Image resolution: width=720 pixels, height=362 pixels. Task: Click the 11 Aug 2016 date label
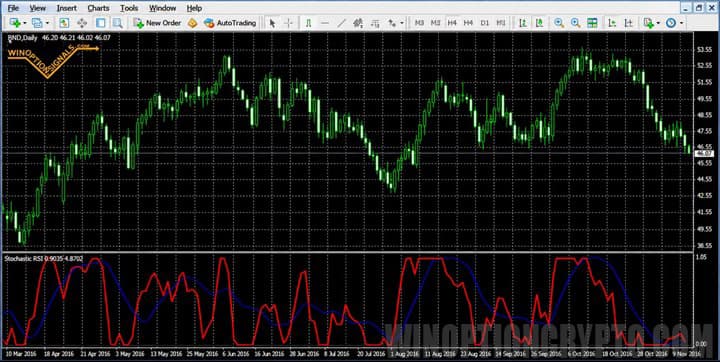pyautogui.click(x=440, y=354)
